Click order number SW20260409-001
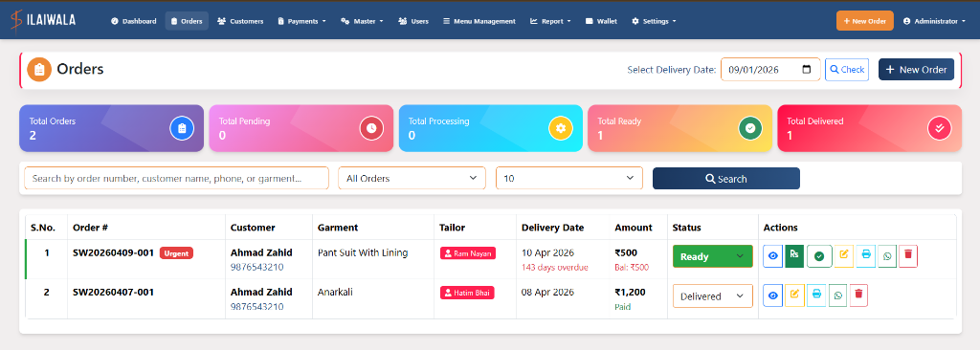980x350 pixels. [113, 253]
